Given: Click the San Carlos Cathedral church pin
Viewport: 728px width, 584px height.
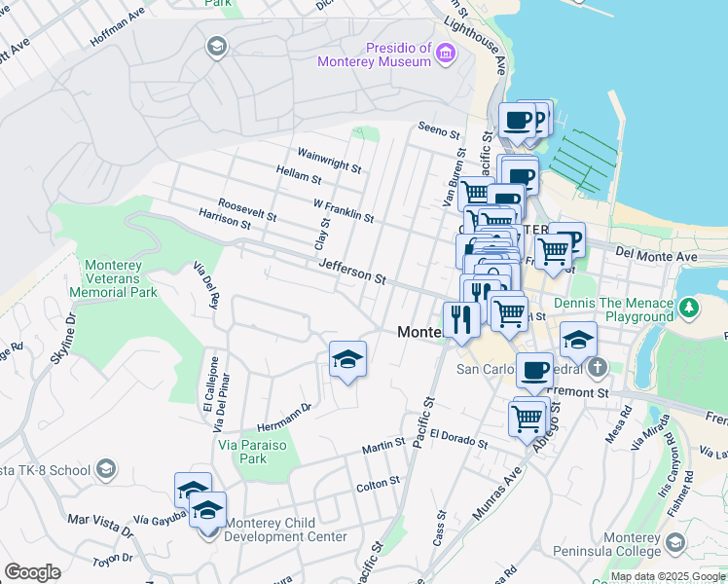Looking at the screenshot, I should [597, 368].
